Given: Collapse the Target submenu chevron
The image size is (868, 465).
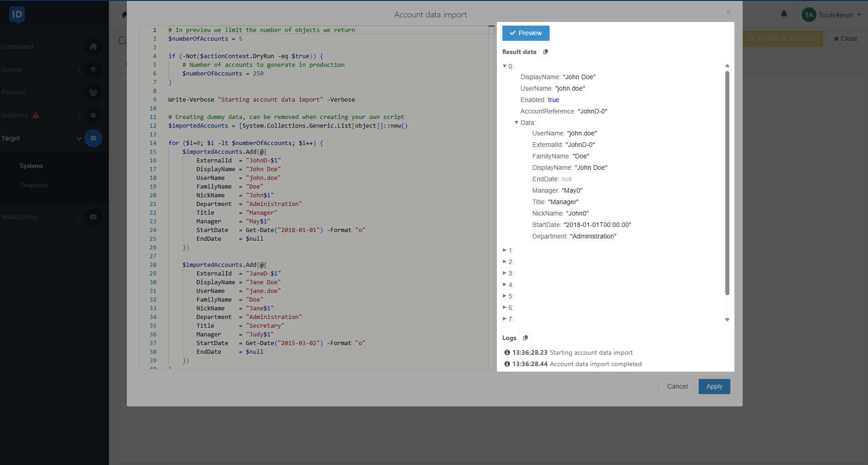Looking at the screenshot, I should (x=79, y=138).
